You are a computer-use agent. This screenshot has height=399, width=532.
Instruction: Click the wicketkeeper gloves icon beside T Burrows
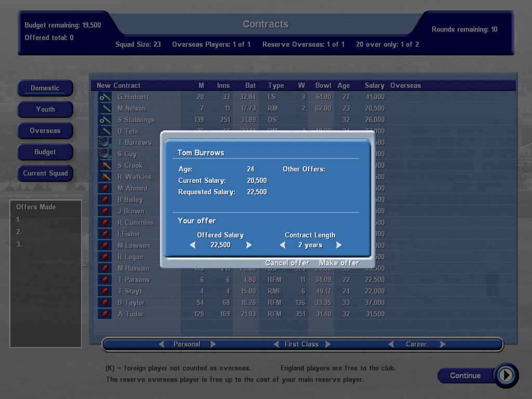105,143
